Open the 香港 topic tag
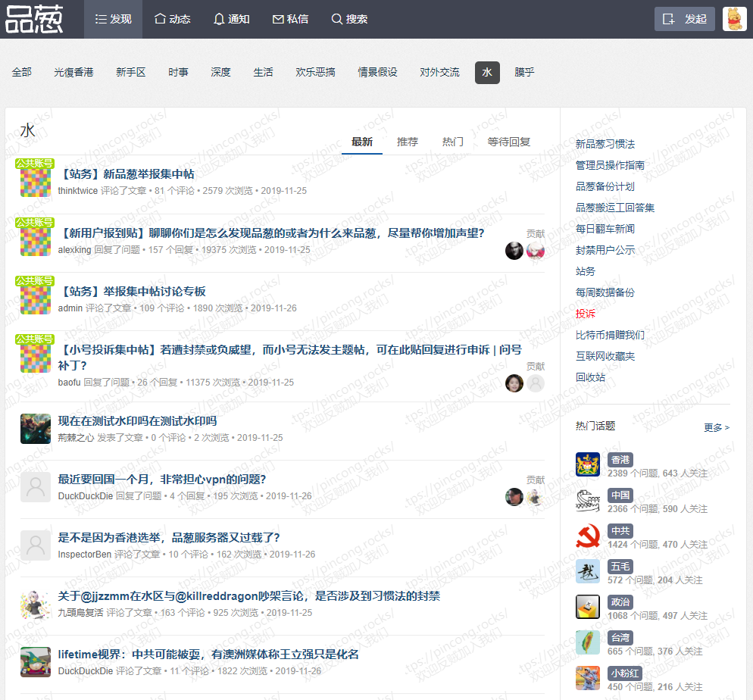 (620, 459)
